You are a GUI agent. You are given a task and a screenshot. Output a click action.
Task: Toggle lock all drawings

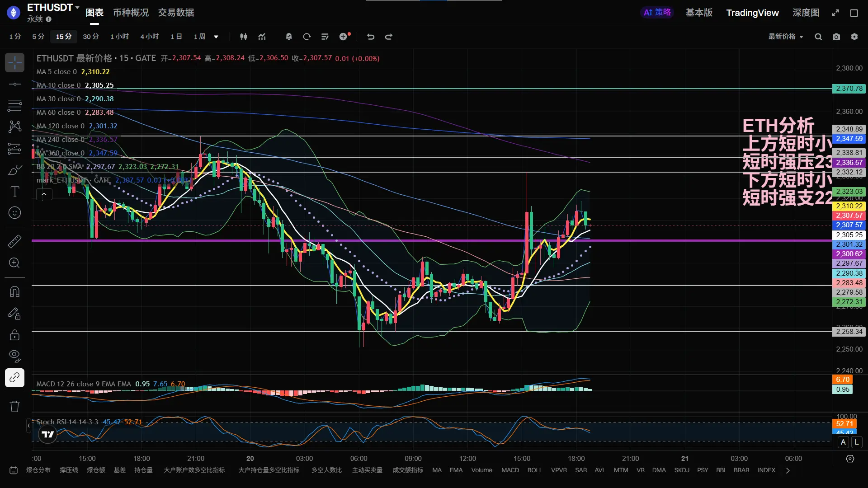pos(14,335)
